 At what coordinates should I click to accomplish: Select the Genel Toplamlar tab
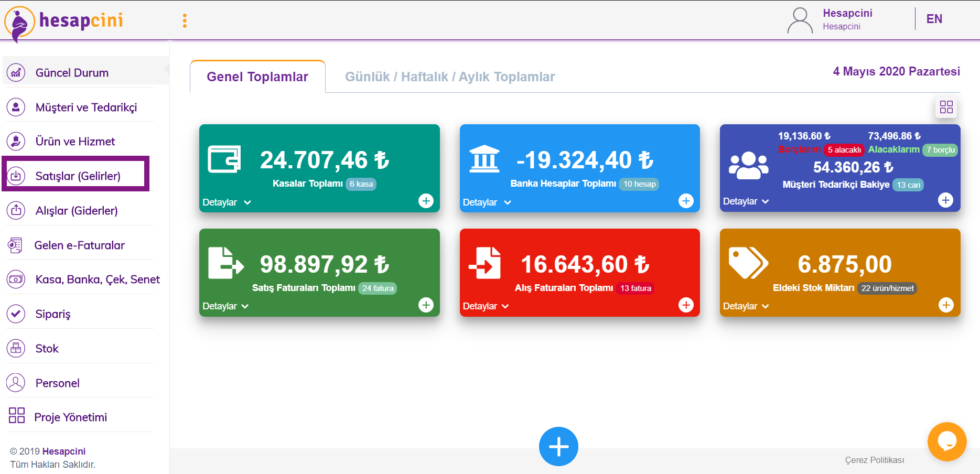[x=257, y=77]
